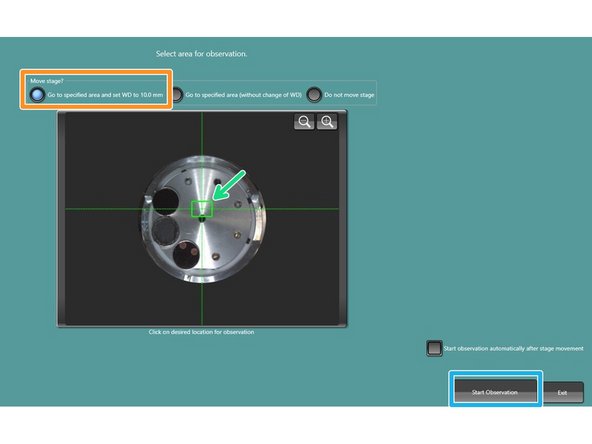Select the 'Do not move stage' radio button
The height and width of the screenshot is (444, 592).
click(314, 94)
